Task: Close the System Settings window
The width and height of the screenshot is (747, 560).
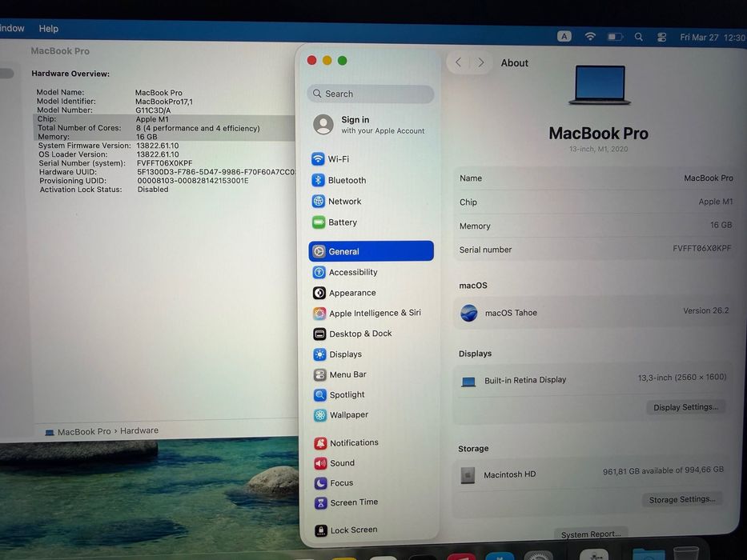Action: pyautogui.click(x=312, y=60)
